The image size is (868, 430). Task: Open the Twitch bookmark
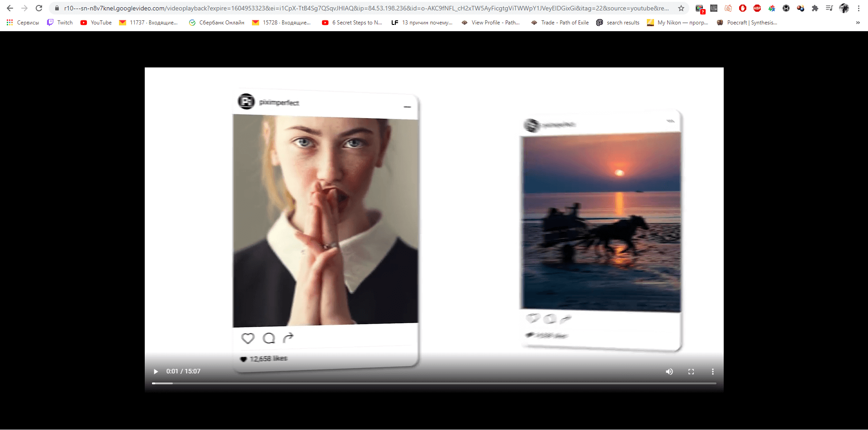tap(60, 23)
